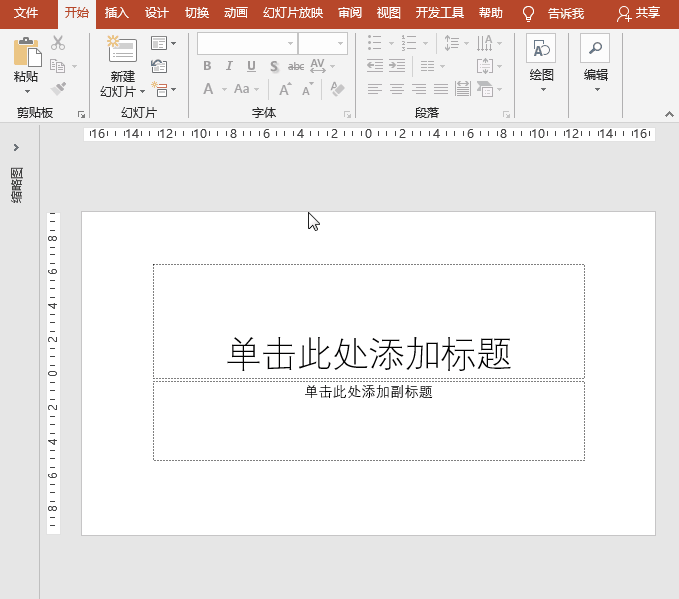The image size is (679, 599).
Task: Expand the Paste dropdown arrow
Action: 27,91
